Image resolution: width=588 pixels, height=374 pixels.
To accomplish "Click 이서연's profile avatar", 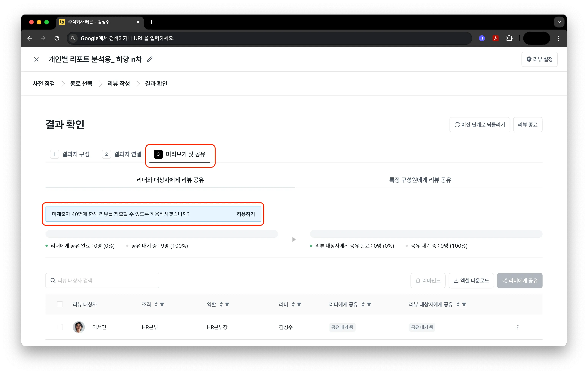I will (x=79, y=327).
